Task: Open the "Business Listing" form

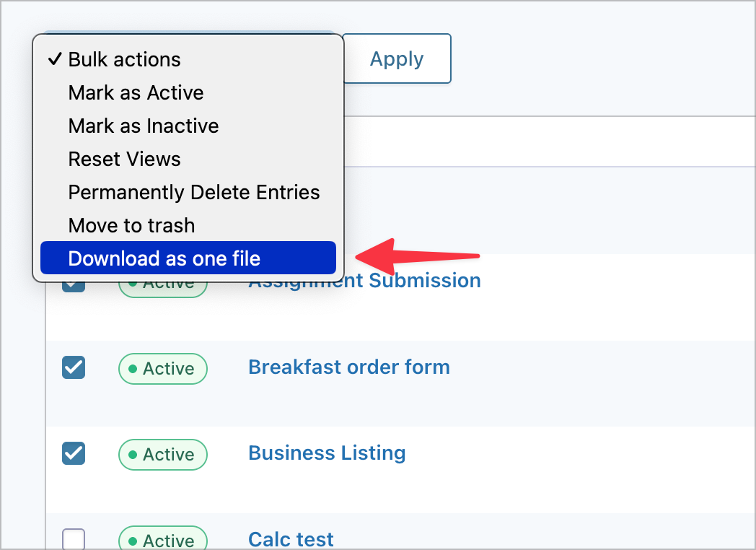Action: coord(326,453)
